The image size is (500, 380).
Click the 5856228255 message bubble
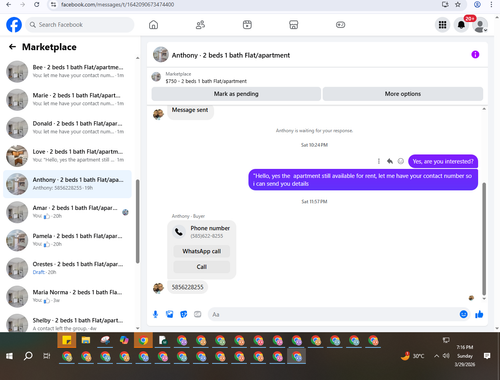(187, 287)
